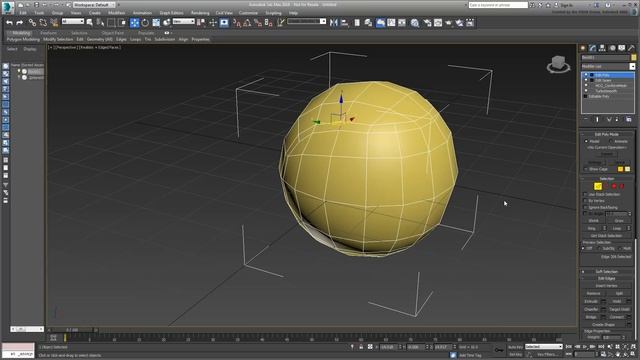Enable Use Stack Selection checkbox
This screenshot has height=360, width=640.
pos(585,194)
